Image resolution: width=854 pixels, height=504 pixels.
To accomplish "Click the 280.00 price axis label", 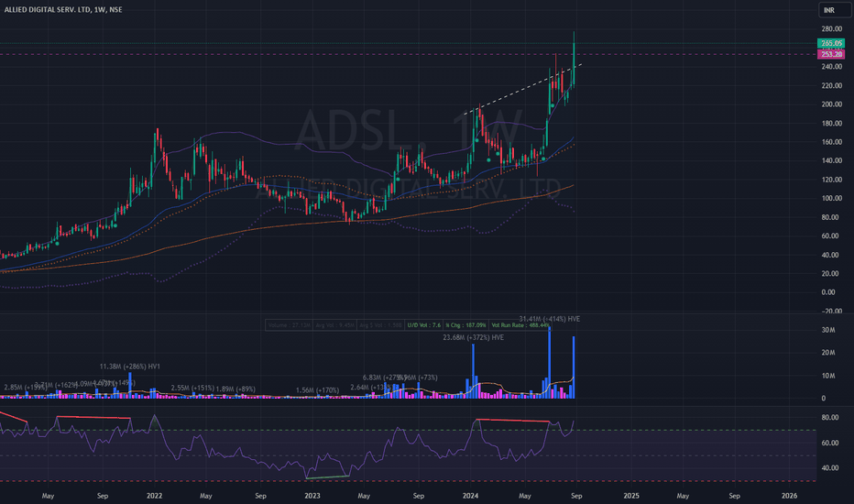I will click(831, 29).
